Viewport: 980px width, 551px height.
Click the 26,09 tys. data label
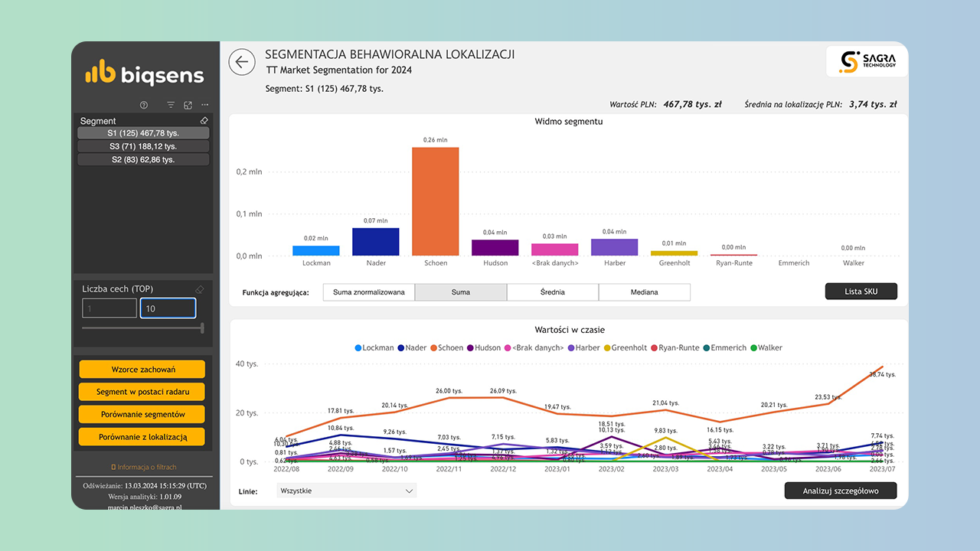click(x=502, y=390)
